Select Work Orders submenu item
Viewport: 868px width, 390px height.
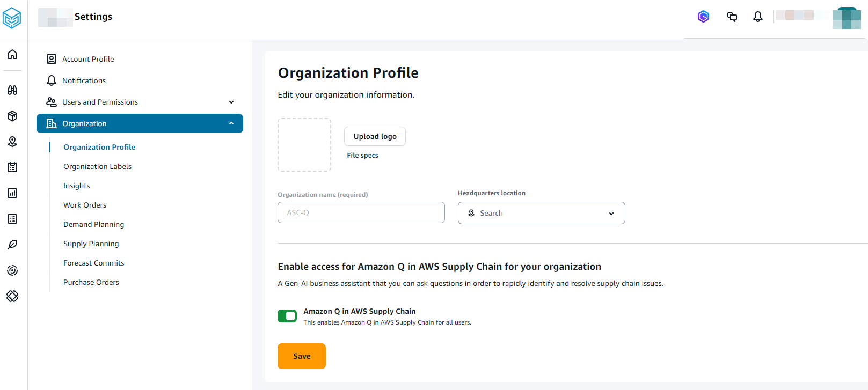coord(85,205)
